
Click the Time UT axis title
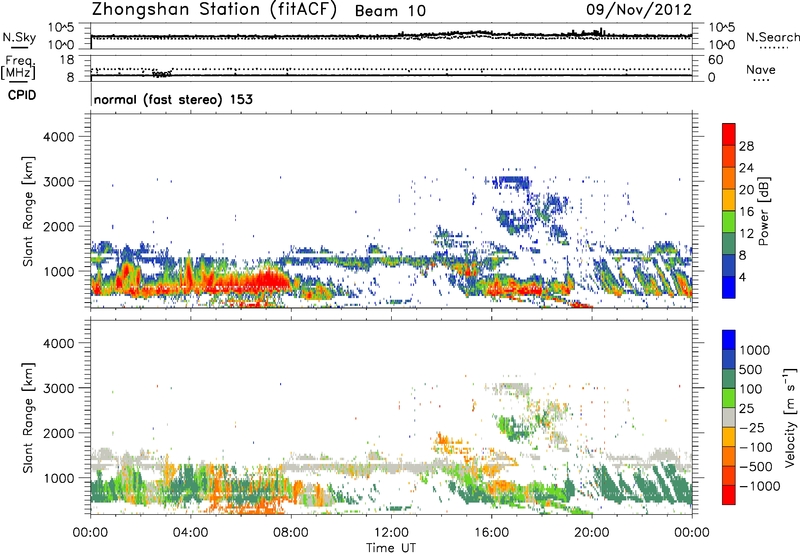[x=391, y=548]
